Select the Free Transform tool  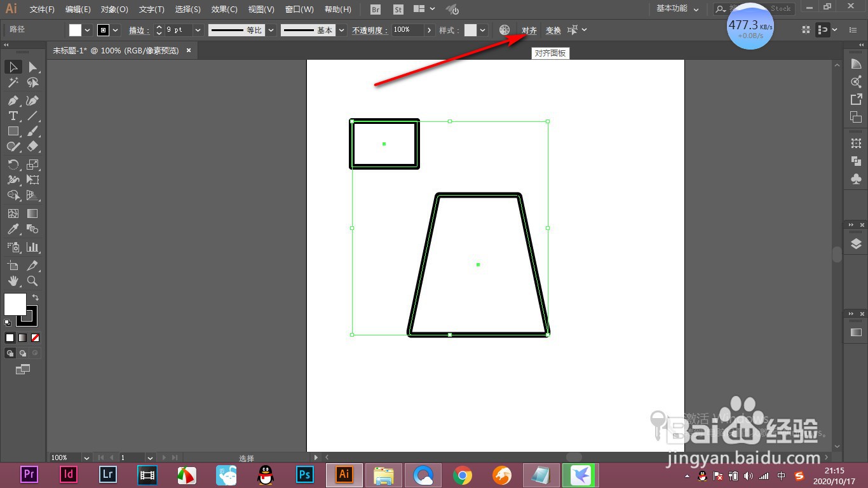(32, 180)
